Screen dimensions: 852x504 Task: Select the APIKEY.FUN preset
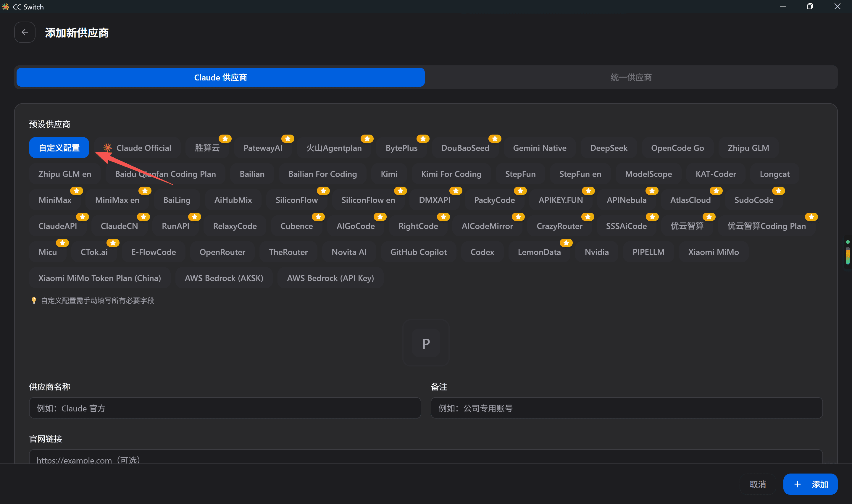click(x=561, y=200)
